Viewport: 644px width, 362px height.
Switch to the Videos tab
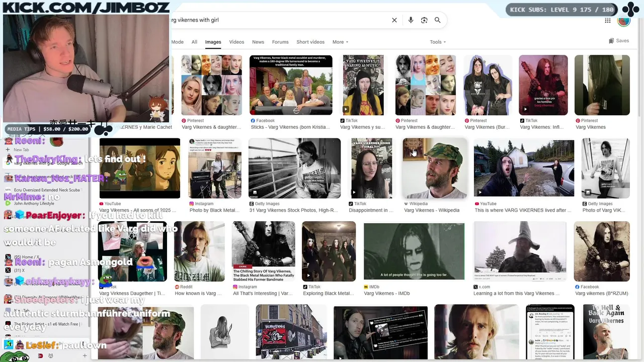(236, 42)
